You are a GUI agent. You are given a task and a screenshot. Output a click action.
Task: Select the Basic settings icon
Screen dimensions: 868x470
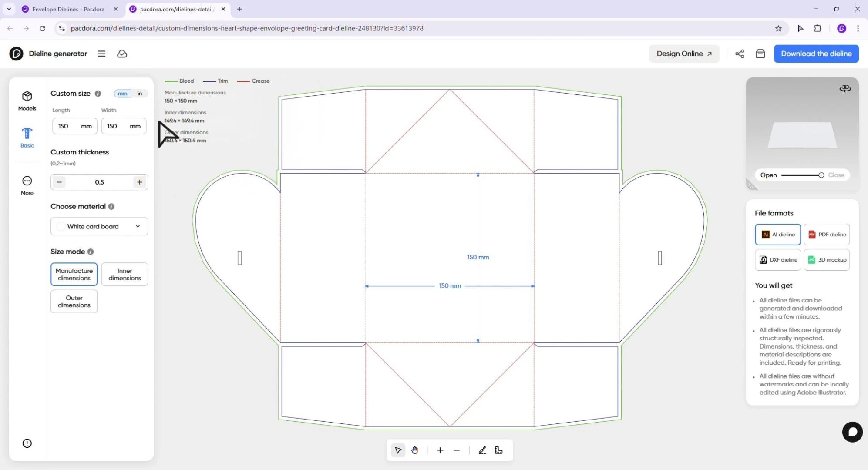tap(27, 133)
